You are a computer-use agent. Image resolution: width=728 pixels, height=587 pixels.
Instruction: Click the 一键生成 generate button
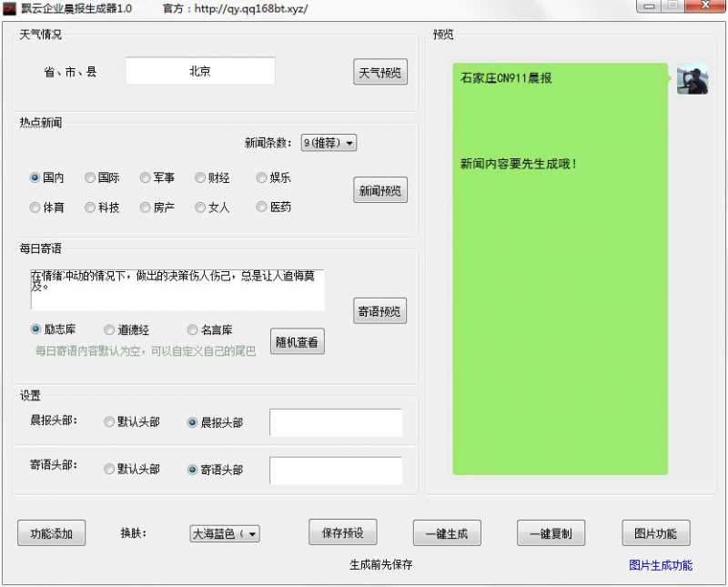click(447, 532)
